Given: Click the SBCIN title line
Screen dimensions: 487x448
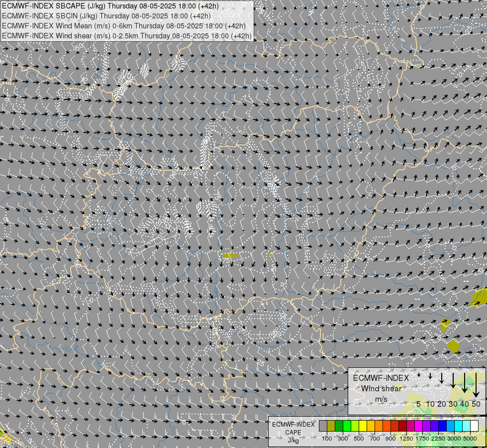Looking at the screenshot, I should point(106,16).
